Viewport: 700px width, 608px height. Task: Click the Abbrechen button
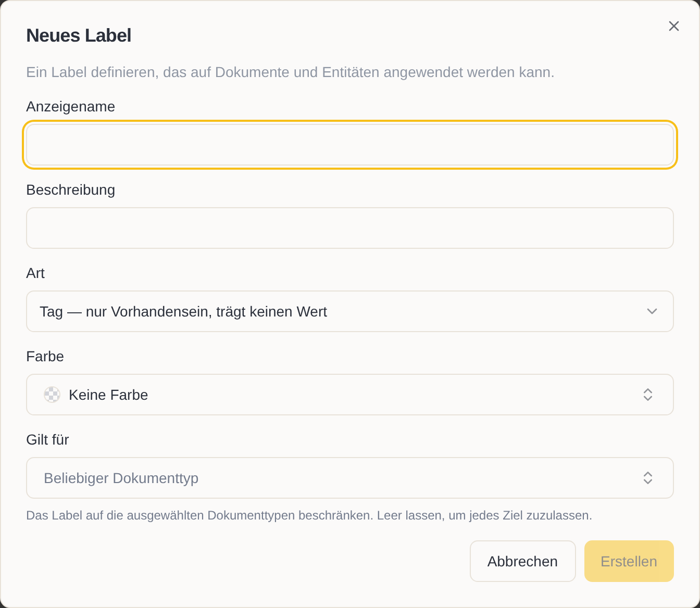(523, 561)
